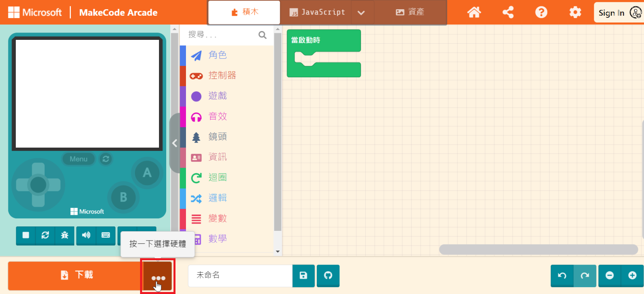Viewport: 644px width, 294px height.
Task: Switch to the 積木 blocks tab
Action: 244,12
